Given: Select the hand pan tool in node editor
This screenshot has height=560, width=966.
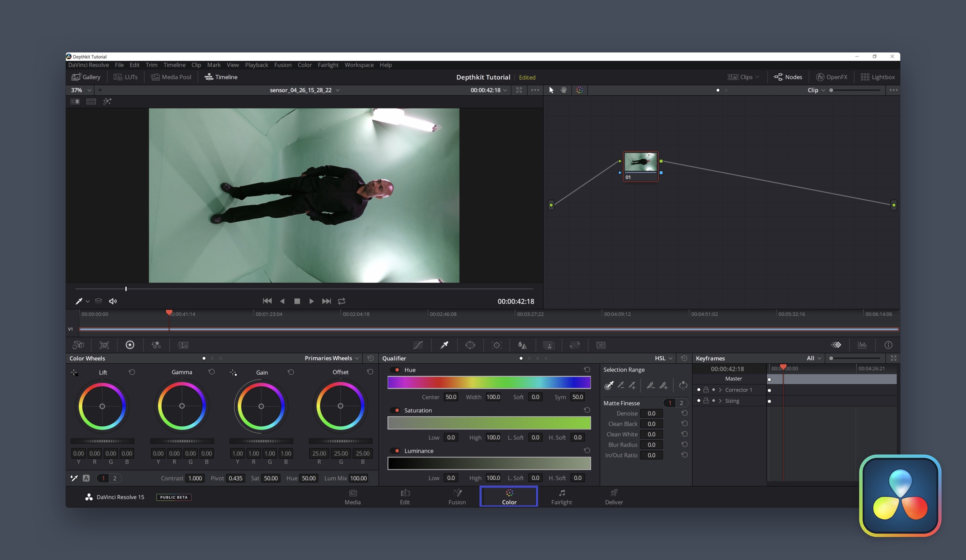Looking at the screenshot, I should coord(563,90).
